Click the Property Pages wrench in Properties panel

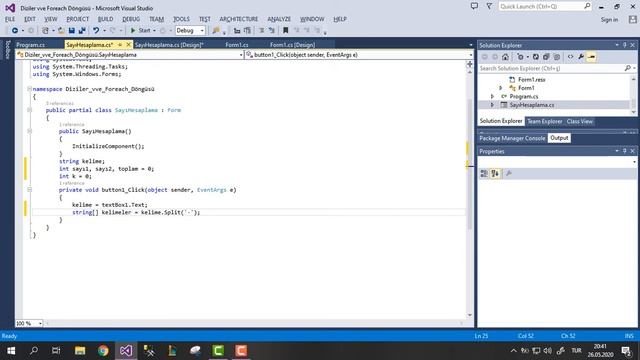[x=509, y=174]
